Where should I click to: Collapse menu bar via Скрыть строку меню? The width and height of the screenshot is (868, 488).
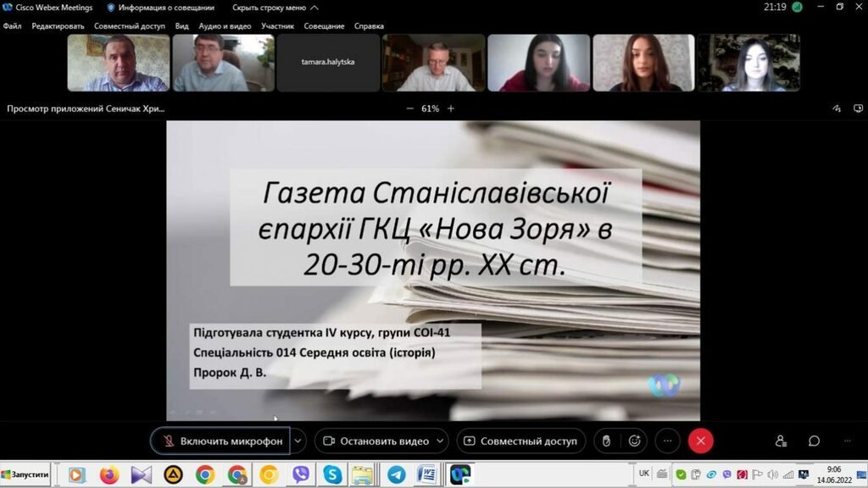click(x=269, y=8)
